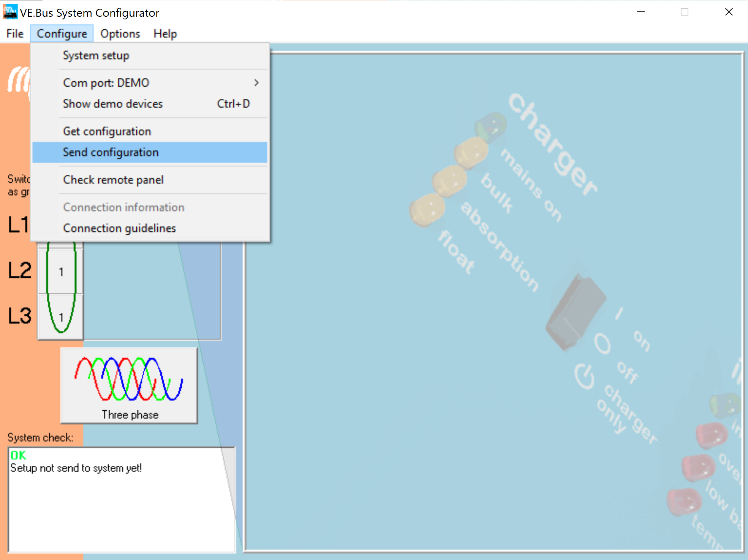The height and width of the screenshot is (560, 748).
Task: Click Show demo devices menu item
Action: (x=113, y=104)
